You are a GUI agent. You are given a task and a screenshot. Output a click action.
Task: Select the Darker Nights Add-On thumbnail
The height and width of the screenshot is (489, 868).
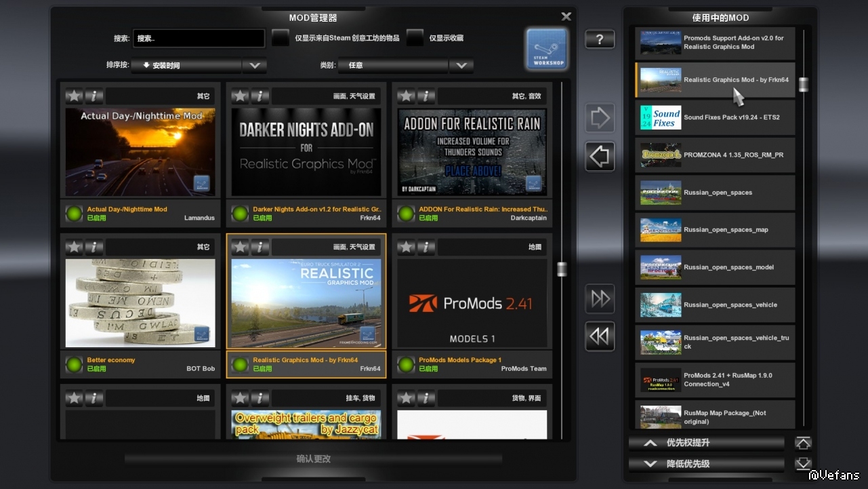(x=306, y=153)
